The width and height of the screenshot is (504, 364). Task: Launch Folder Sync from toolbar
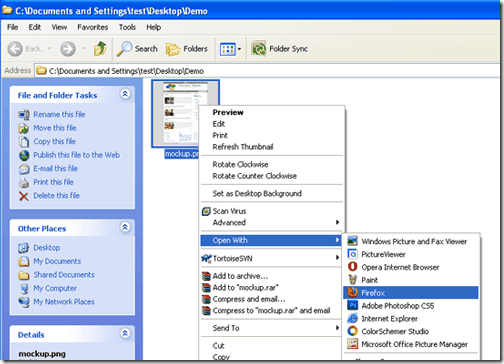(279, 49)
